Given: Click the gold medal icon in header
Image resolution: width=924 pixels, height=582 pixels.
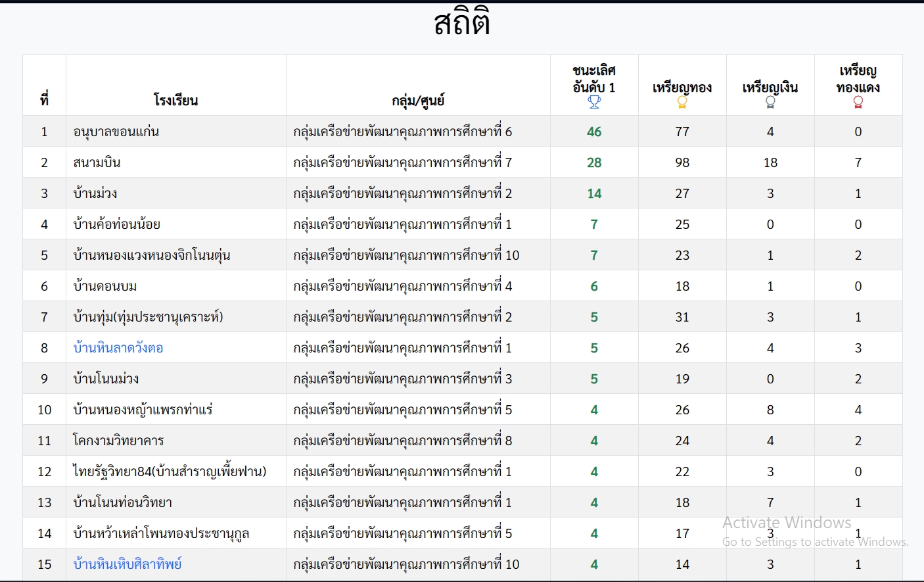Looking at the screenshot, I should (x=682, y=102).
